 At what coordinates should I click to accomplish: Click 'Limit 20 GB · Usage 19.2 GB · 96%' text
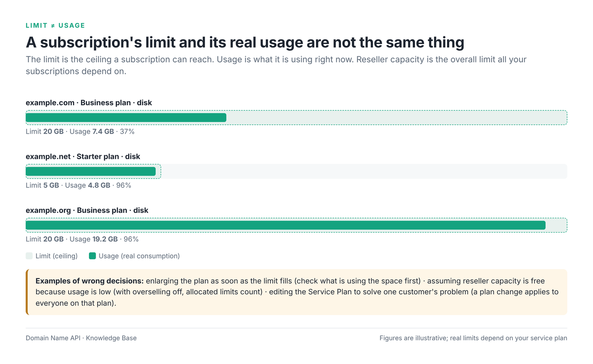pos(82,239)
